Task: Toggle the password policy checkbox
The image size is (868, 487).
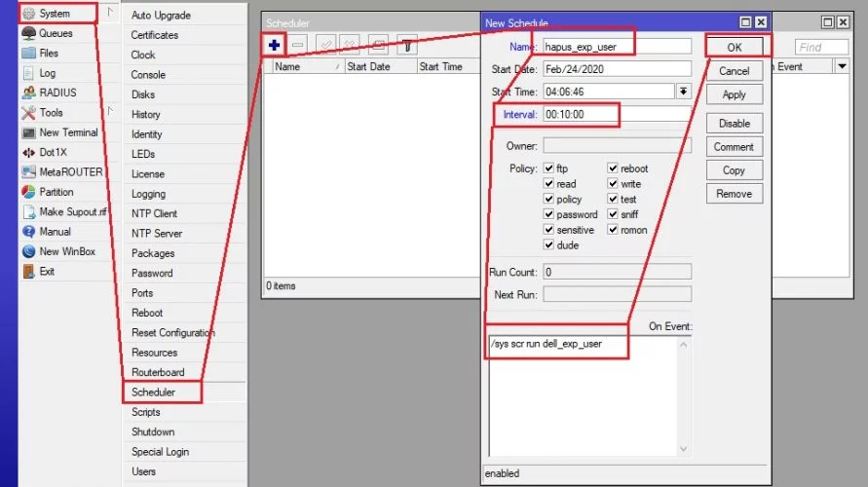Action: click(548, 214)
